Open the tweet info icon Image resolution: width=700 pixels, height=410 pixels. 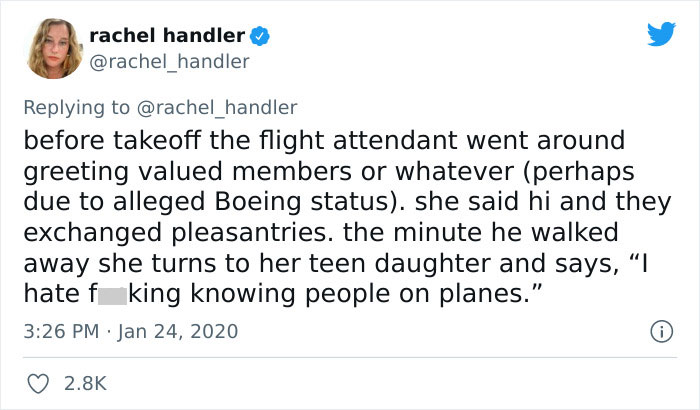(x=662, y=330)
